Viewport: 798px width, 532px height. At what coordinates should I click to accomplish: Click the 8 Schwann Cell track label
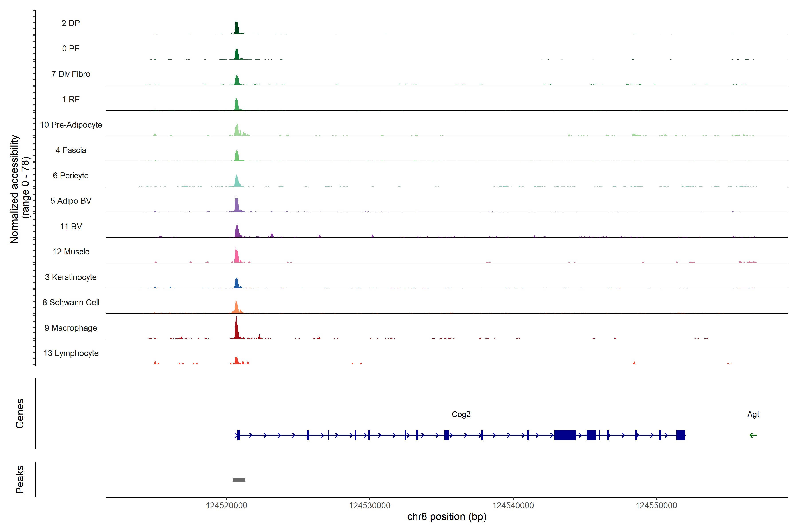(71, 302)
